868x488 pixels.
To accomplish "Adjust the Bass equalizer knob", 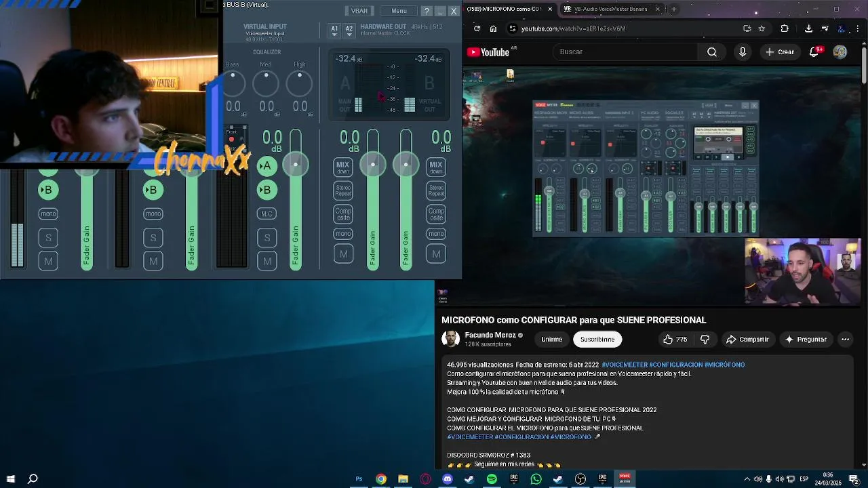I will tap(233, 83).
